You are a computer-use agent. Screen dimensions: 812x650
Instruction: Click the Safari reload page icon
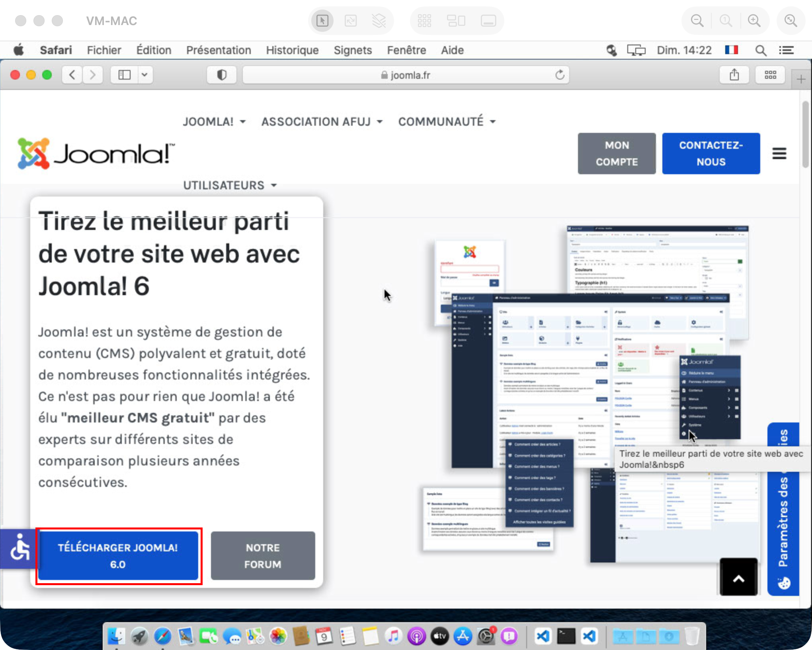(x=560, y=75)
